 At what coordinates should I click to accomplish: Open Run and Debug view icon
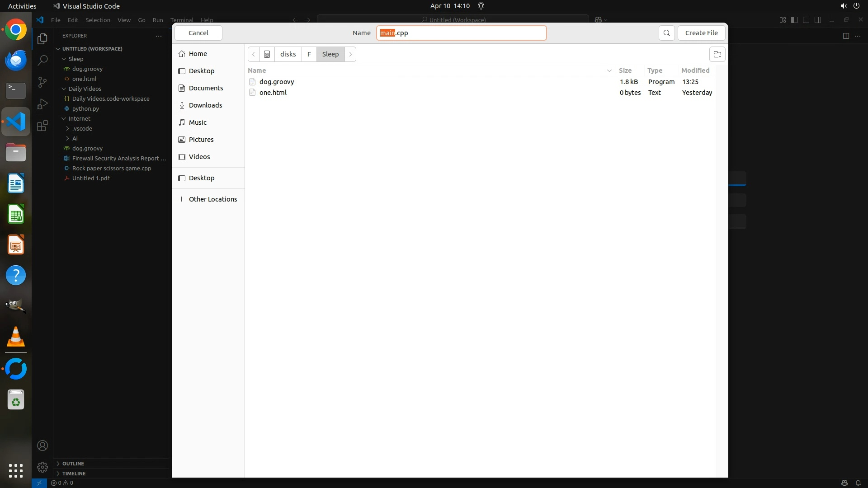tap(42, 104)
